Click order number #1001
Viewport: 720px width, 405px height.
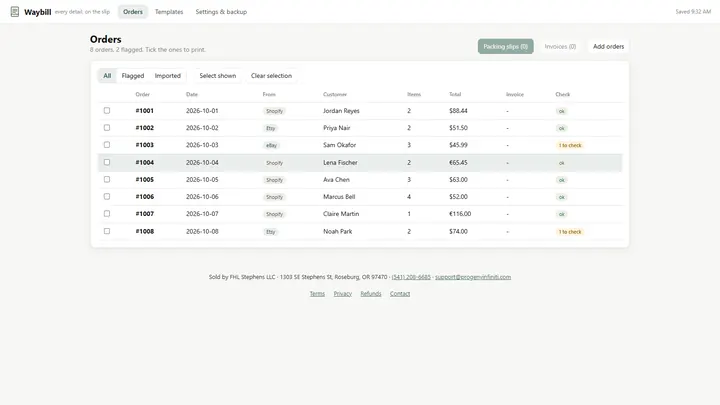tap(145, 111)
